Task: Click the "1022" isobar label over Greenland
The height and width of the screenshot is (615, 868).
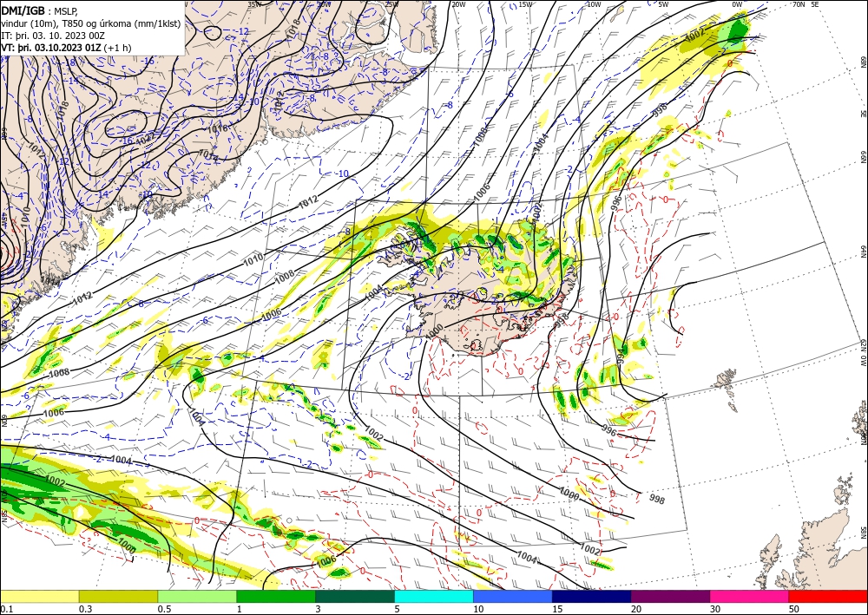Action: pyautogui.click(x=145, y=140)
